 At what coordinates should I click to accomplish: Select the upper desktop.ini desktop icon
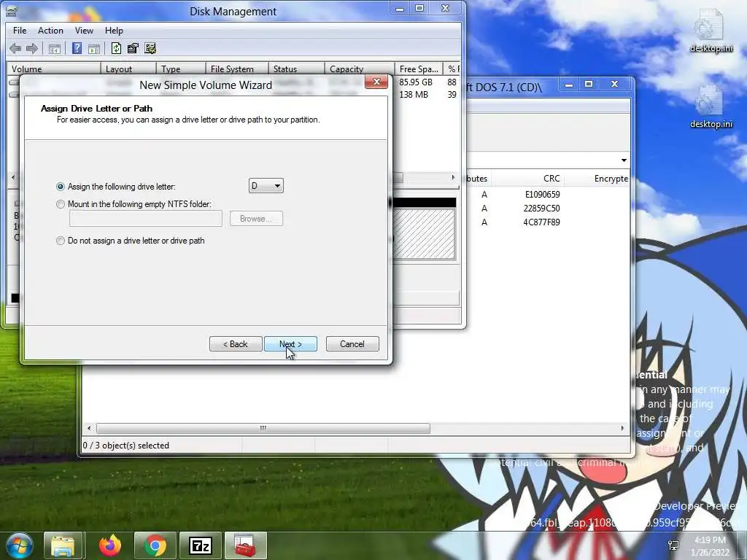(x=711, y=31)
